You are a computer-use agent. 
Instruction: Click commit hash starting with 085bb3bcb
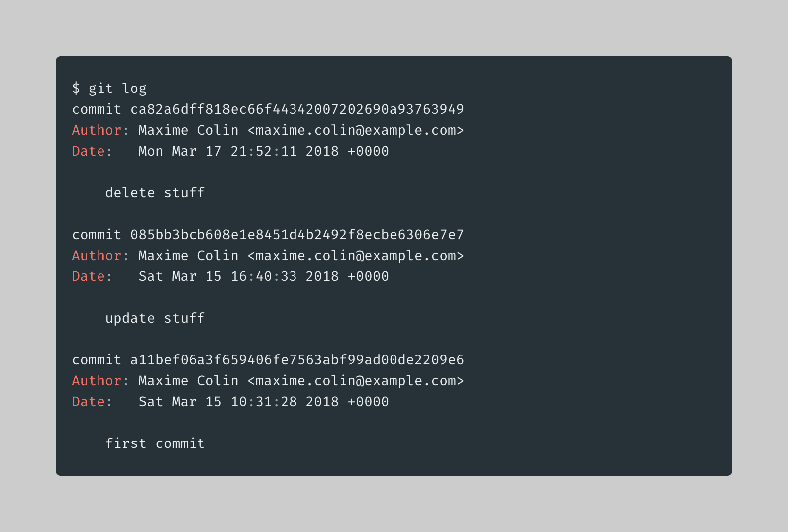click(297, 235)
